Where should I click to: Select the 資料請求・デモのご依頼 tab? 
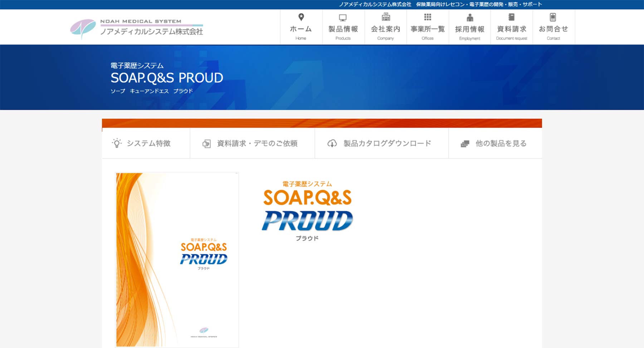(252, 143)
